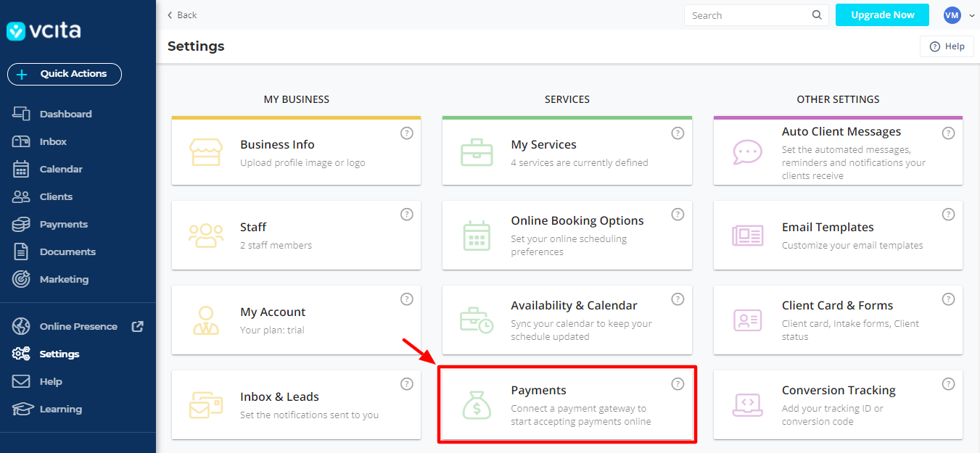Click the OTHER SETTINGS column heading
The width and height of the screenshot is (980, 453).
pos(838,99)
